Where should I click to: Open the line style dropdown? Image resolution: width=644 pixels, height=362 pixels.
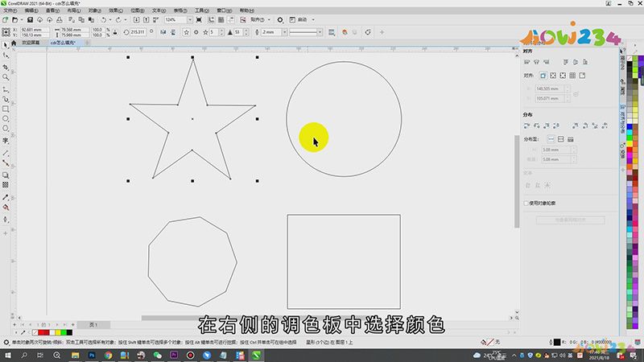[x=320, y=32]
